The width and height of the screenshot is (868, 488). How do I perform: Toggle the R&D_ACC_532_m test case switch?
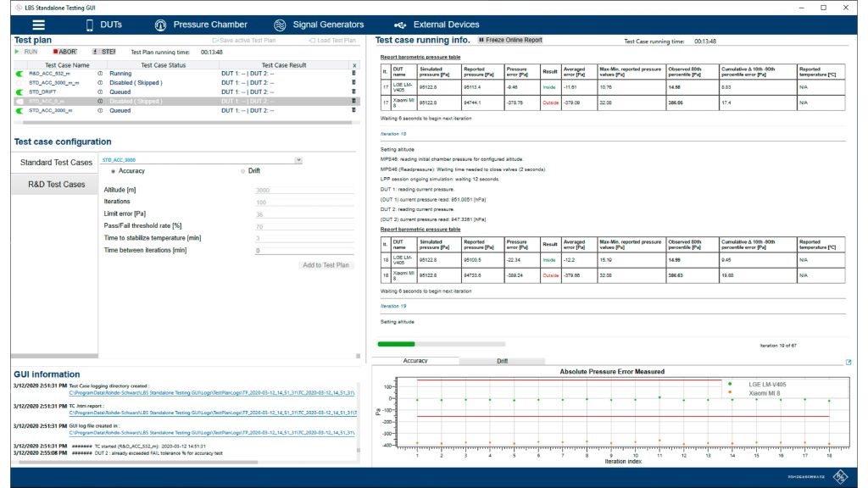click(x=21, y=74)
